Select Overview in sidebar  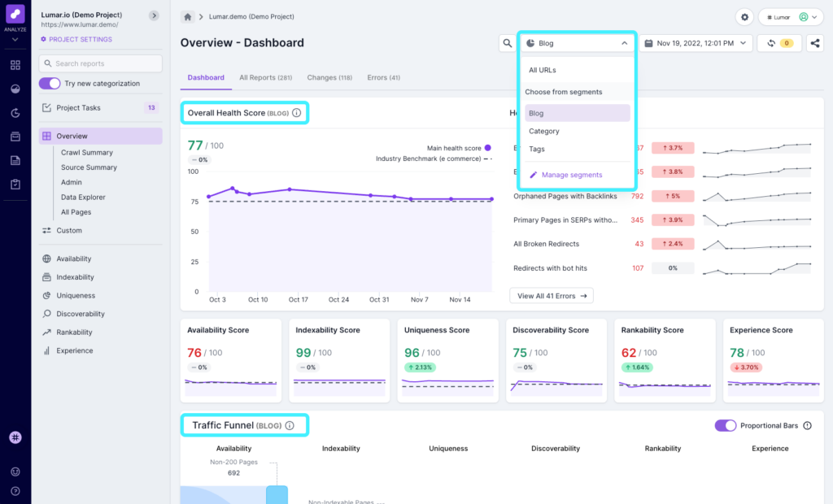(100, 136)
